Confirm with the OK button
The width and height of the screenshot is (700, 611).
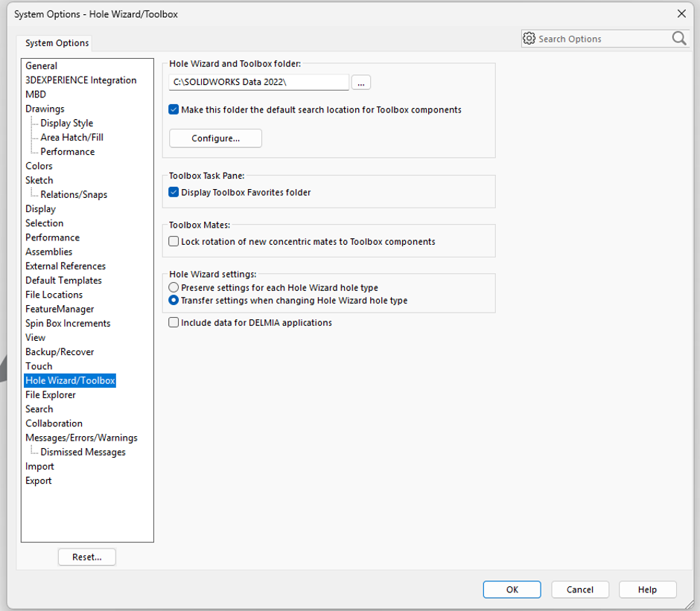pyautogui.click(x=512, y=589)
